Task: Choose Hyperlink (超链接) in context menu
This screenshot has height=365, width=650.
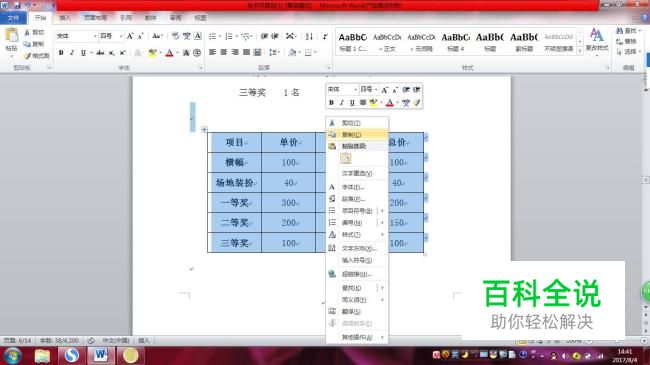Action: point(356,274)
